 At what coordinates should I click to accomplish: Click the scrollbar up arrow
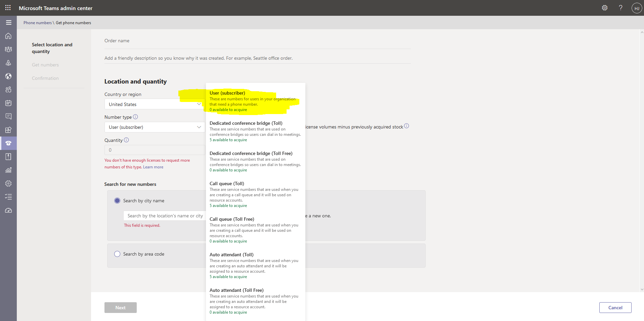click(642, 32)
